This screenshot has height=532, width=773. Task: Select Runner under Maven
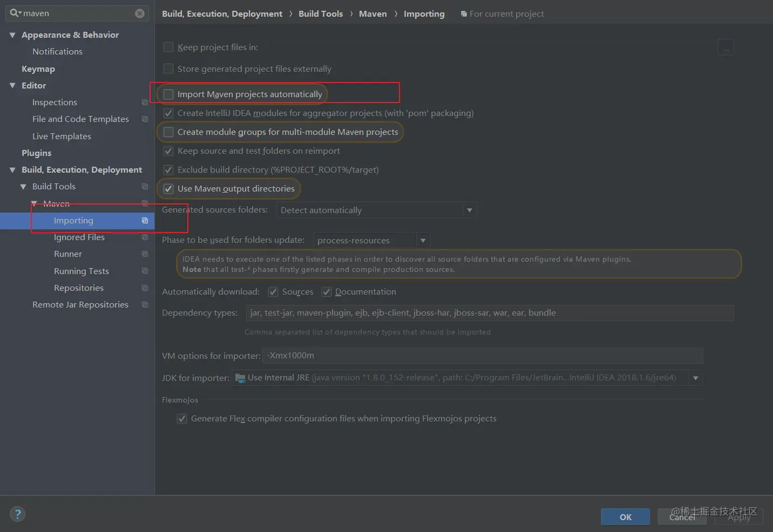coord(68,254)
